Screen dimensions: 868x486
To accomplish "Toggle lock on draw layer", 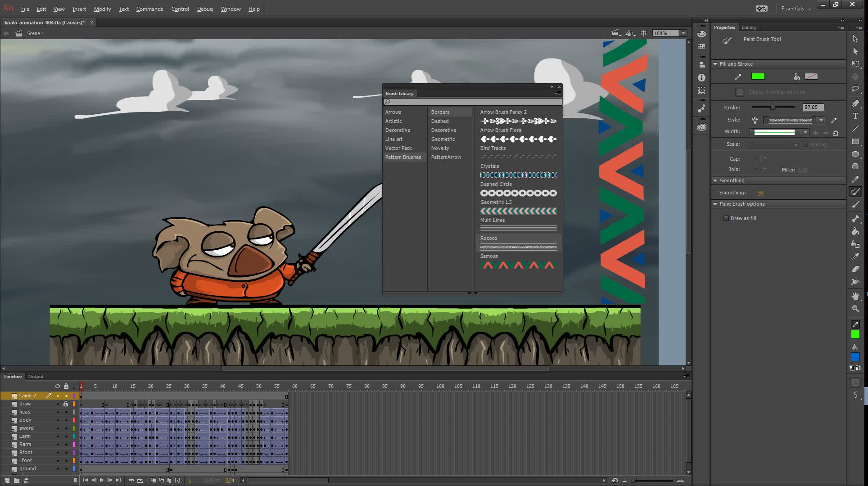I will pyautogui.click(x=66, y=404).
